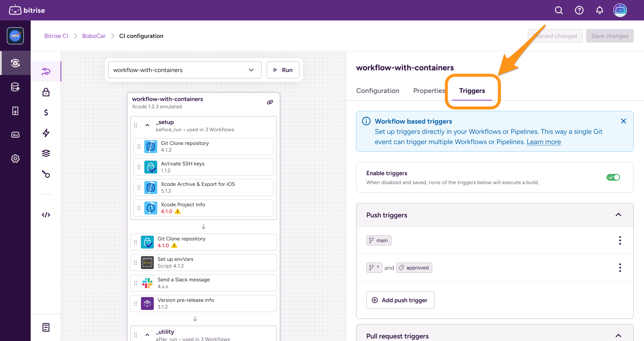The width and height of the screenshot is (644, 341).
Task: Select Xcode Archive & Export for iOS step
Action: tap(204, 188)
